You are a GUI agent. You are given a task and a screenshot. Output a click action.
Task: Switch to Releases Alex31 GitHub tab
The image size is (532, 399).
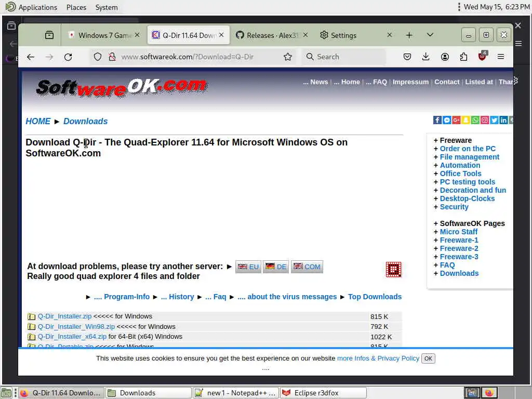272,35
